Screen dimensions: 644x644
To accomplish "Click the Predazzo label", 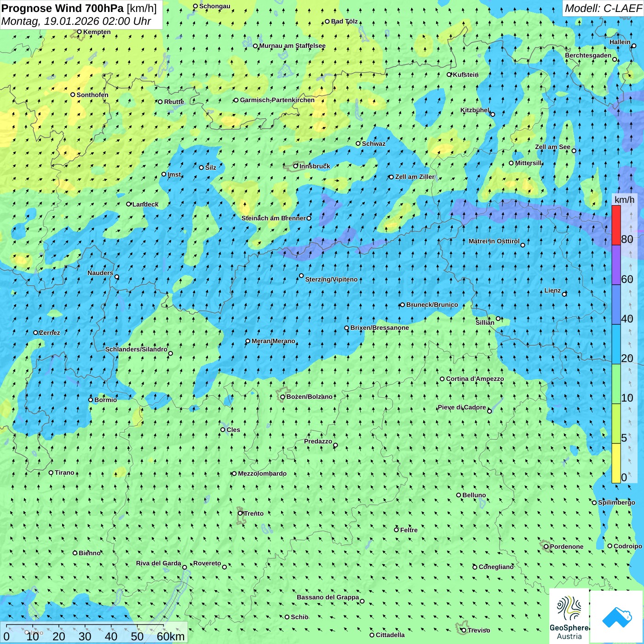I will pyautogui.click(x=318, y=441).
